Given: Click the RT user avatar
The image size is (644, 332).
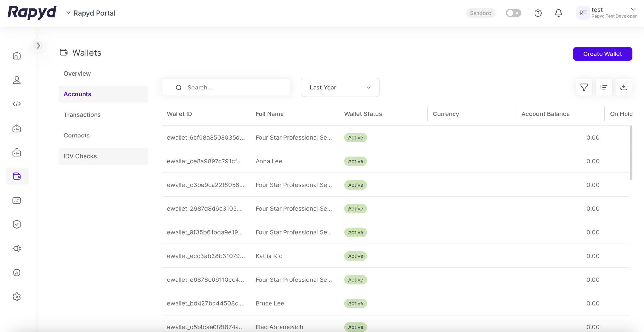Looking at the screenshot, I should [x=583, y=13].
